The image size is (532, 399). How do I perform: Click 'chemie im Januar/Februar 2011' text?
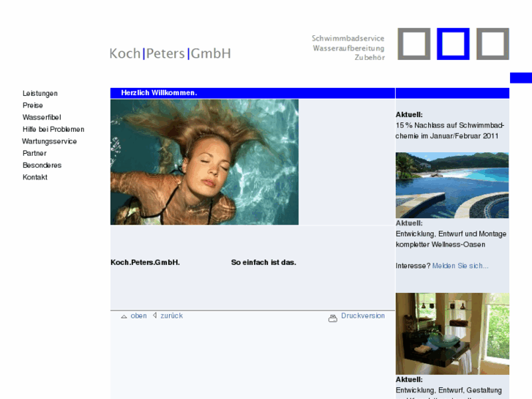pos(447,136)
